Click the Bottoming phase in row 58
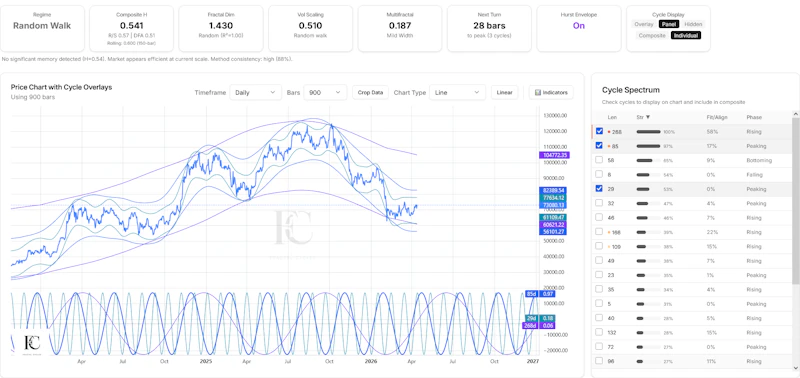The height and width of the screenshot is (378, 800). pyautogui.click(x=759, y=160)
